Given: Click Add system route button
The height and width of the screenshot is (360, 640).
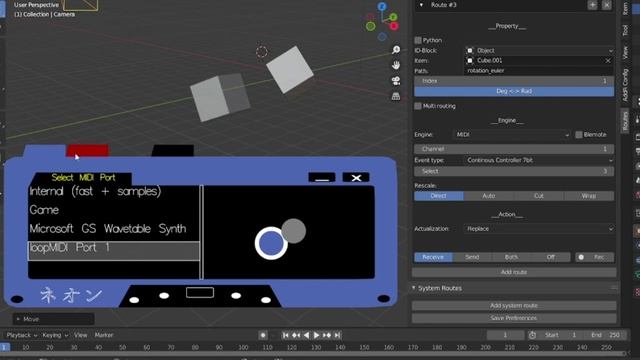Looking at the screenshot, I should tap(514, 306).
